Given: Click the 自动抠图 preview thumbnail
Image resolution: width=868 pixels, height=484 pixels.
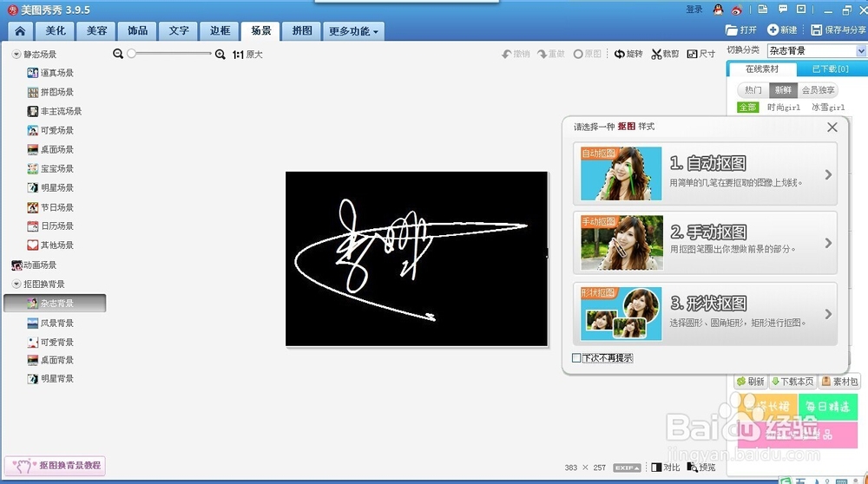Looking at the screenshot, I should click(x=621, y=173).
